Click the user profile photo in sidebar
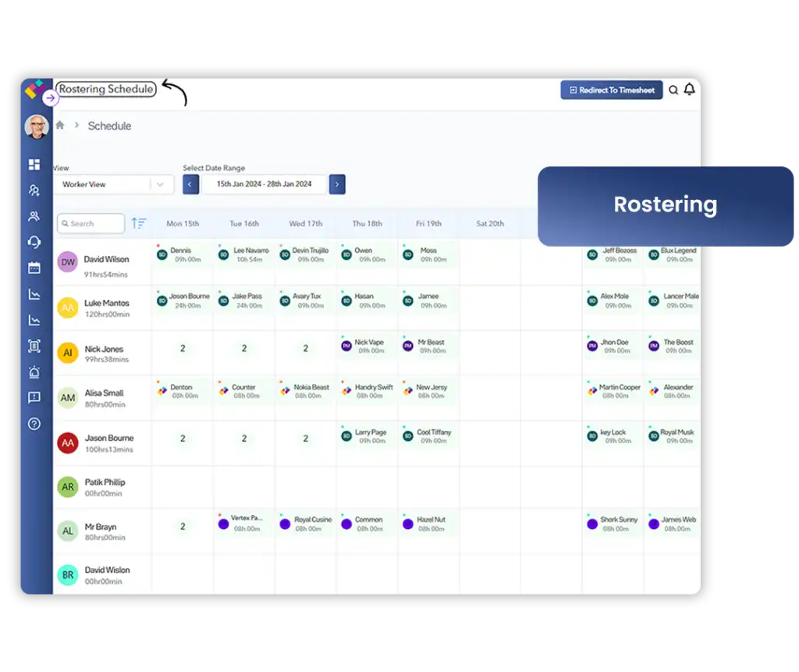The width and height of the screenshot is (799, 672). [x=36, y=127]
